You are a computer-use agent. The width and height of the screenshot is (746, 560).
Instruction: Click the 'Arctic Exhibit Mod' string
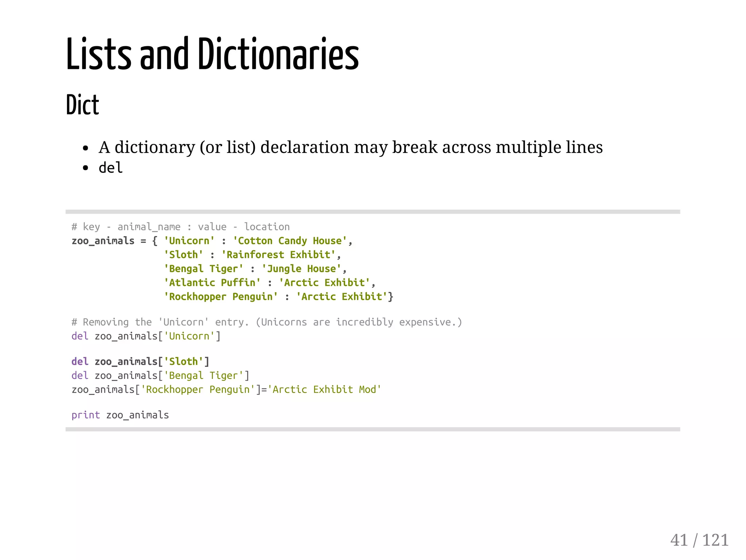point(324,389)
